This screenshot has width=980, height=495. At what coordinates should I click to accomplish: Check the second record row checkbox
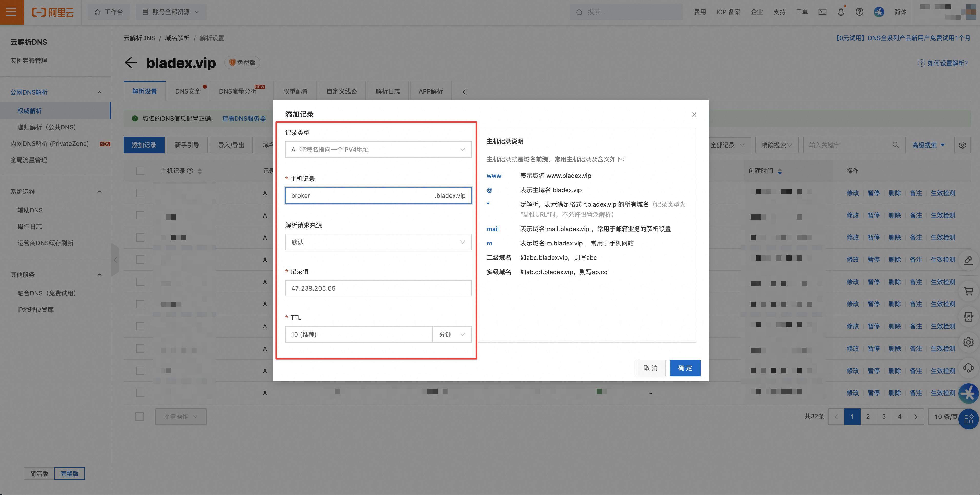click(x=140, y=215)
